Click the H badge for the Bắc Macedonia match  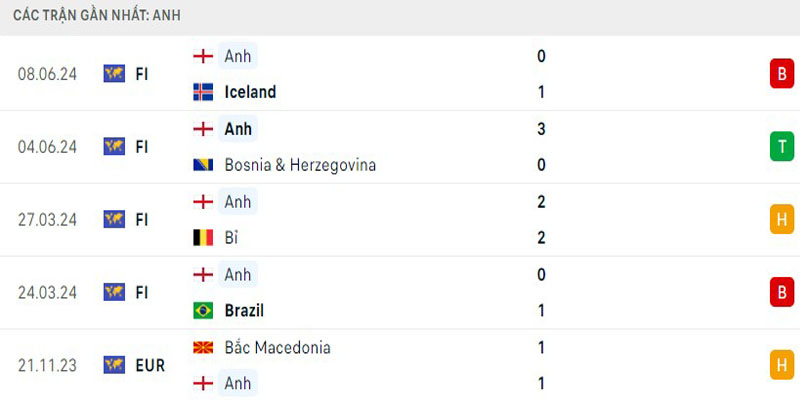pyautogui.click(x=781, y=366)
